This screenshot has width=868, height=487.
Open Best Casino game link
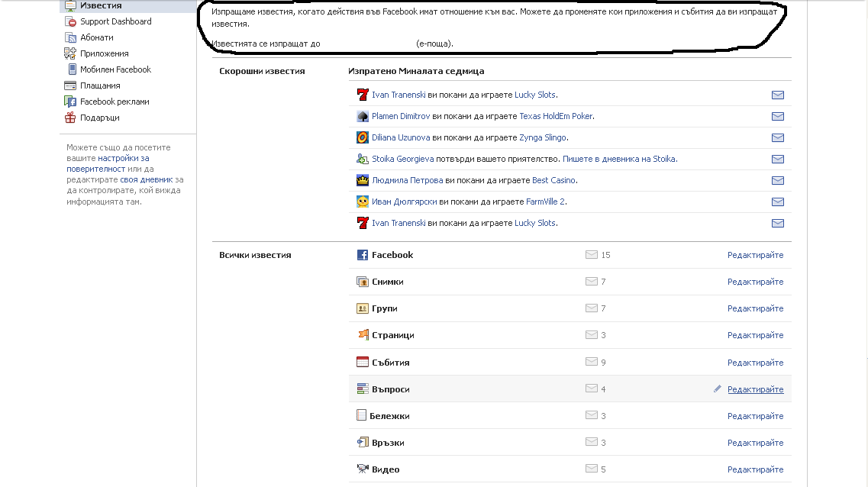coord(553,180)
